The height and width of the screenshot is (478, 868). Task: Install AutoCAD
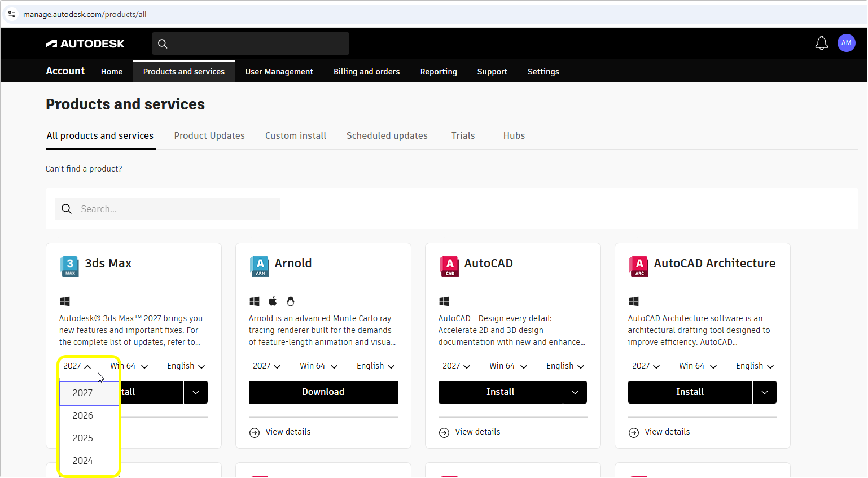tap(501, 392)
